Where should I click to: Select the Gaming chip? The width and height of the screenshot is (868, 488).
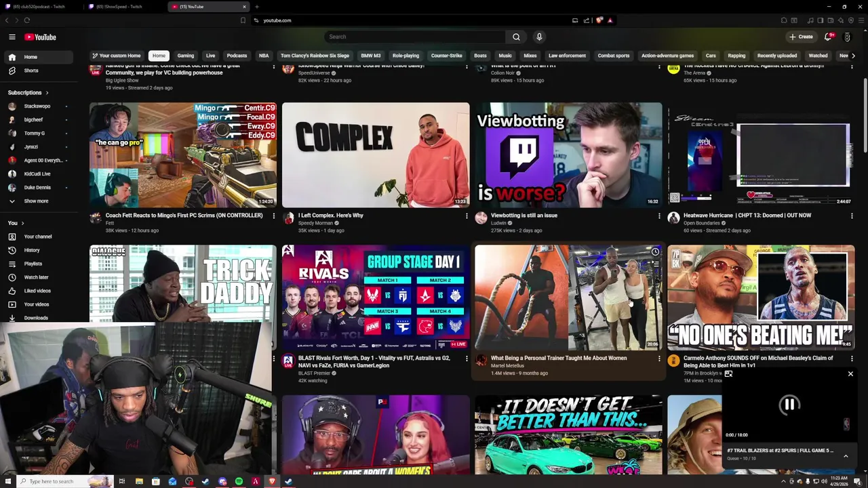(x=186, y=56)
